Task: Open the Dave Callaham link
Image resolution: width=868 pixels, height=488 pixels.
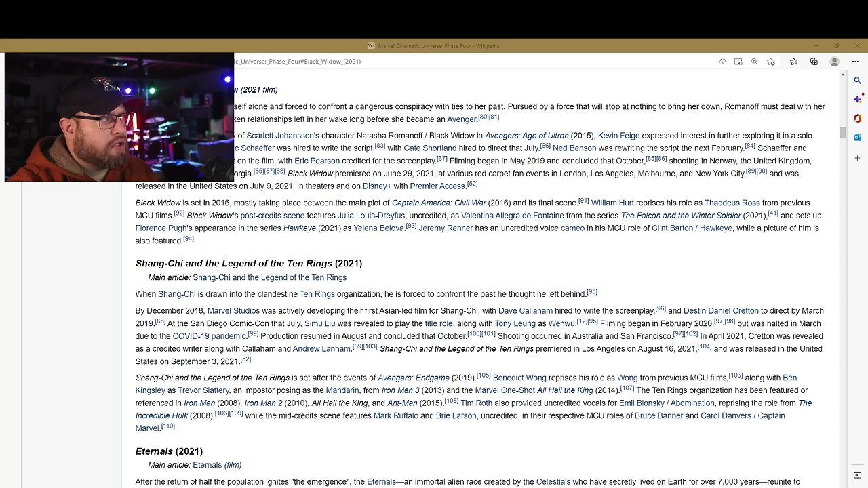Action: click(x=526, y=311)
